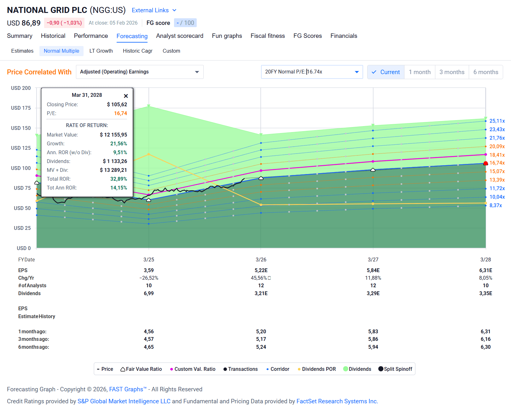Viewport: 511px width, 420px height.
Task: Select the LT Growth sub-tab
Action: (101, 51)
